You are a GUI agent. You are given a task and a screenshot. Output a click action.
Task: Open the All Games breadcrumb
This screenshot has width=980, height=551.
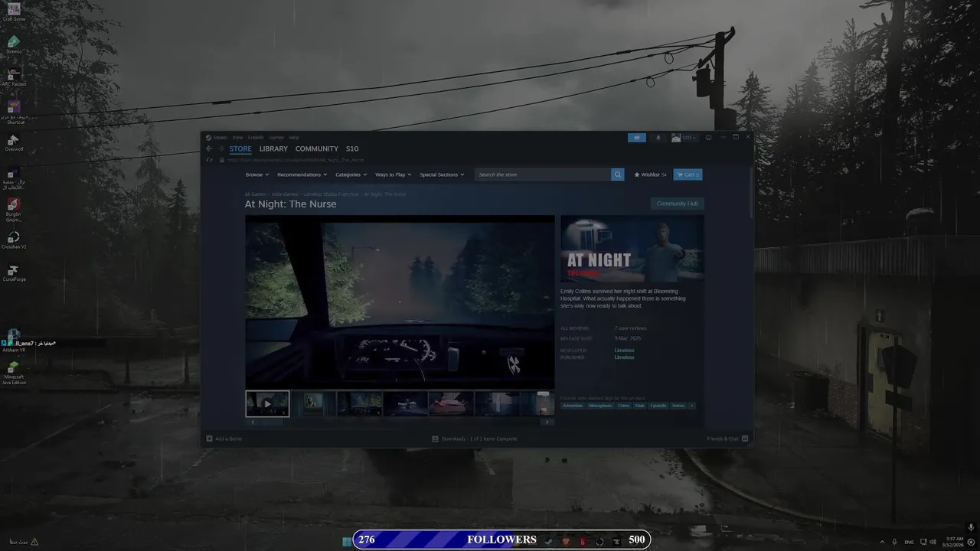pos(256,194)
